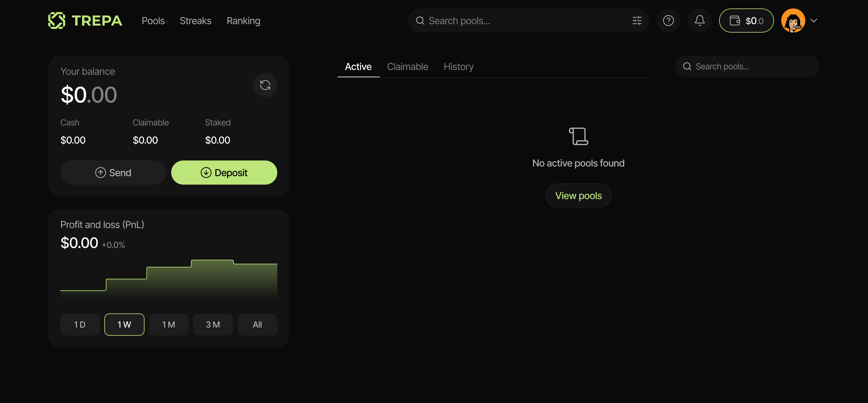Viewport: 868px width, 403px height.
Task: Open the notifications bell
Action: click(x=699, y=21)
